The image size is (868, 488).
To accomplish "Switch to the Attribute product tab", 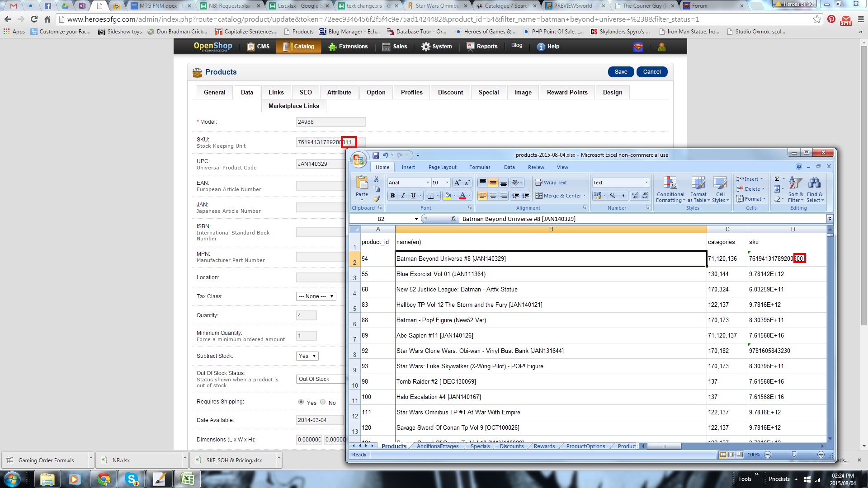I will point(339,92).
